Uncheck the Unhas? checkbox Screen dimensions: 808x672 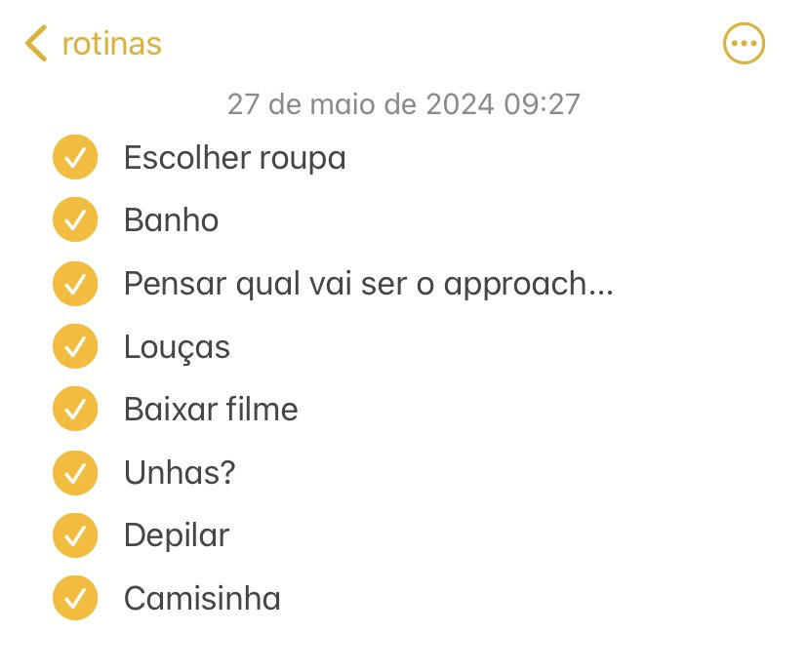75,473
